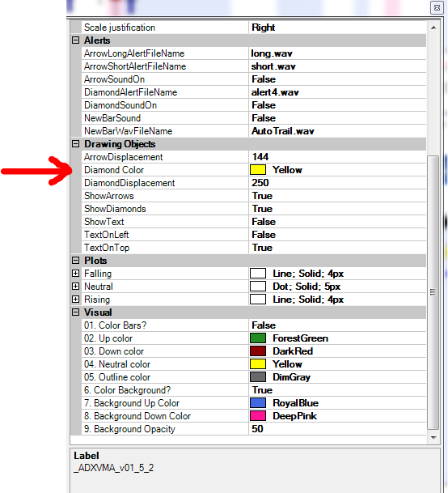Click the Outline color DimGray swatch

(258, 377)
